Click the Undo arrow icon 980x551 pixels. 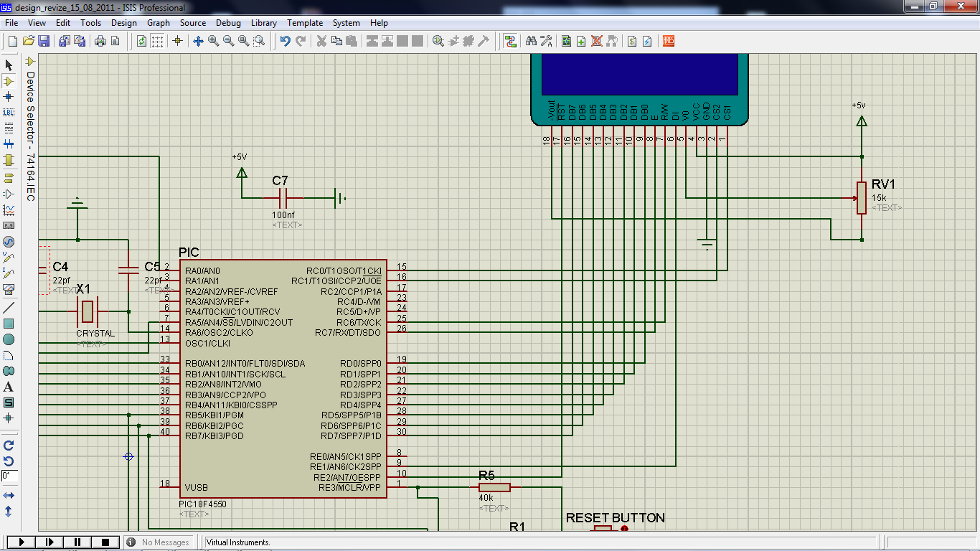[x=286, y=41]
